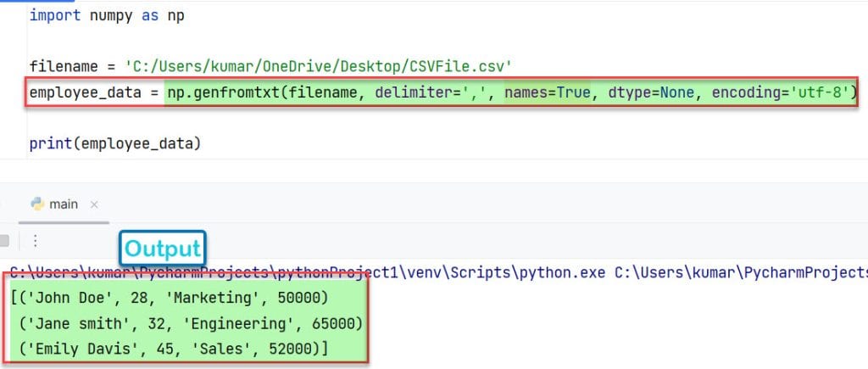Image resolution: width=868 pixels, height=369 pixels.
Task: Click the 'Emily Davis' output row
Action: 174,349
